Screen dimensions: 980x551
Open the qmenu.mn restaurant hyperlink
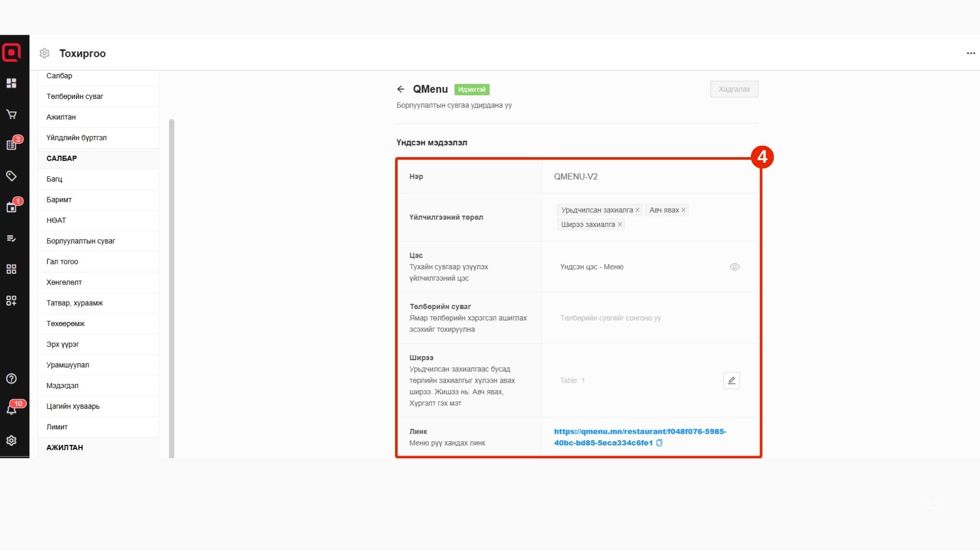tap(640, 432)
